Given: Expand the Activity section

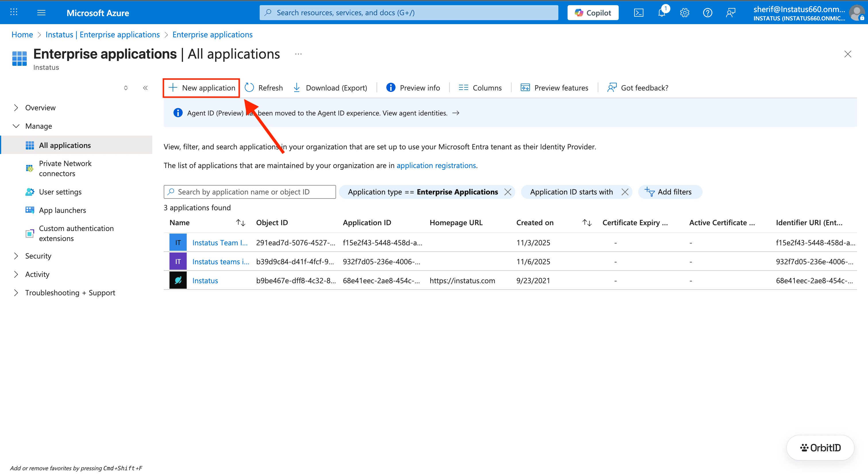Looking at the screenshot, I should point(16,274).
